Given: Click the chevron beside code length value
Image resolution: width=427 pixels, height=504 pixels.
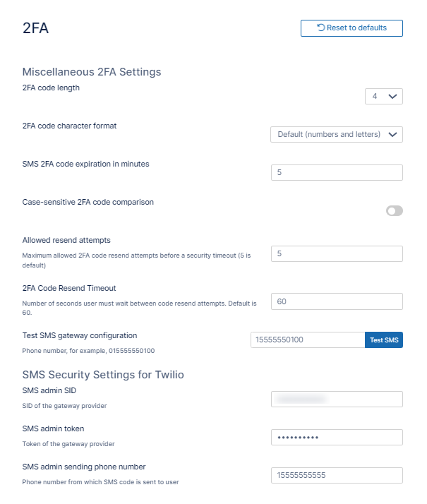Looking at the screenshot, I should (393, 96).
